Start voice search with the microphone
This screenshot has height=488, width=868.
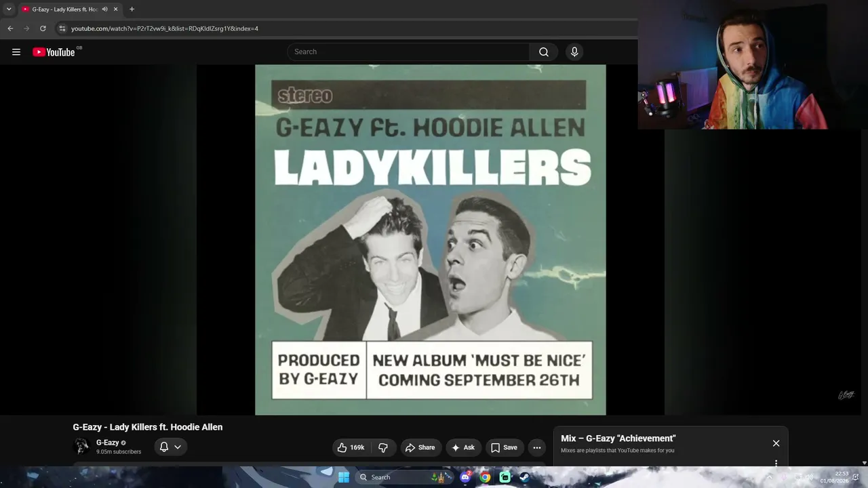(x=574, y=52)
